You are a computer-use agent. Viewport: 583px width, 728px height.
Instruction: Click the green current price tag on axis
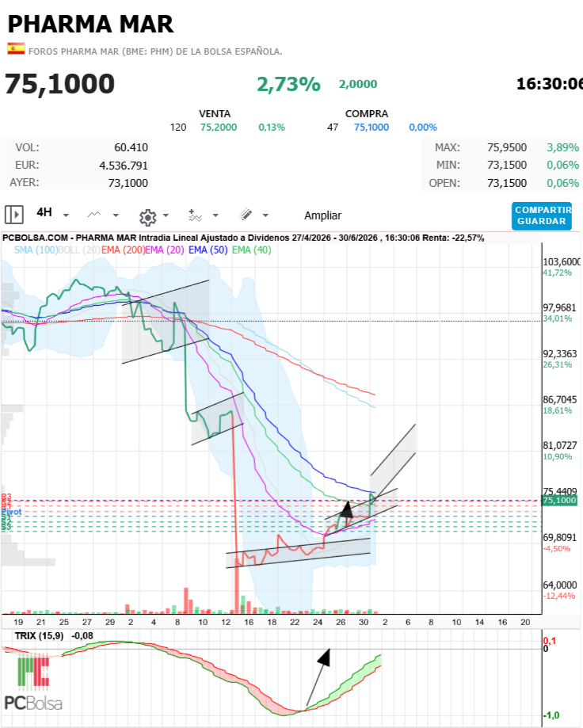[560, 501]
